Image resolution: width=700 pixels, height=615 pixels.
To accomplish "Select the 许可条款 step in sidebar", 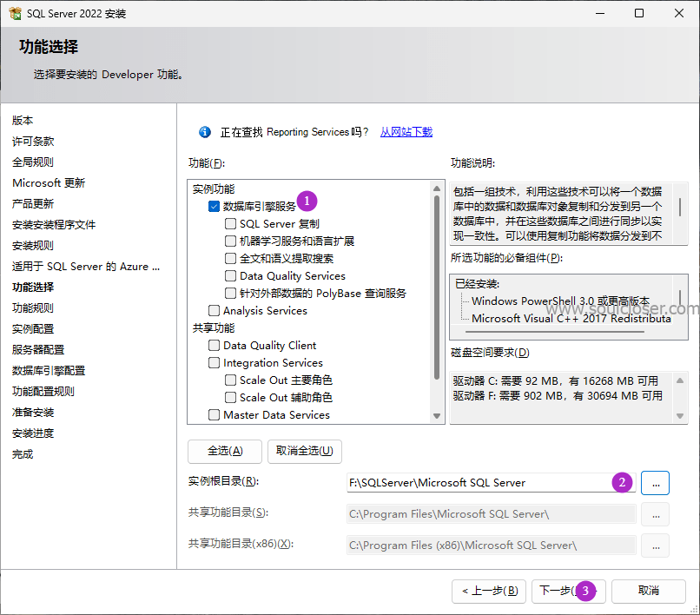I will click(33, 142).
